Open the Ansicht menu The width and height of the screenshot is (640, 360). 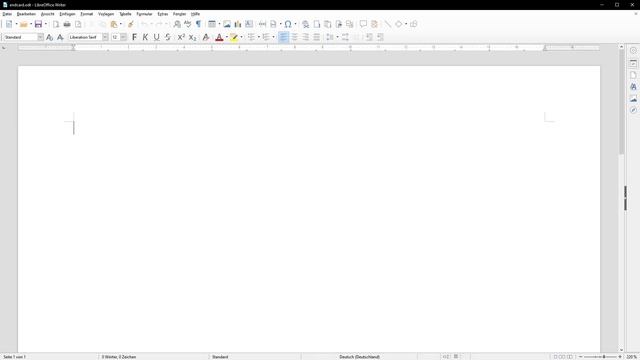[47, 14]
